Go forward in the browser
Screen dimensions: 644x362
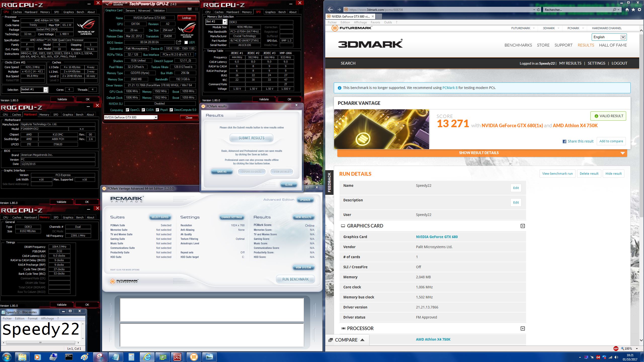pyautogui.click(x=339, y=10)
